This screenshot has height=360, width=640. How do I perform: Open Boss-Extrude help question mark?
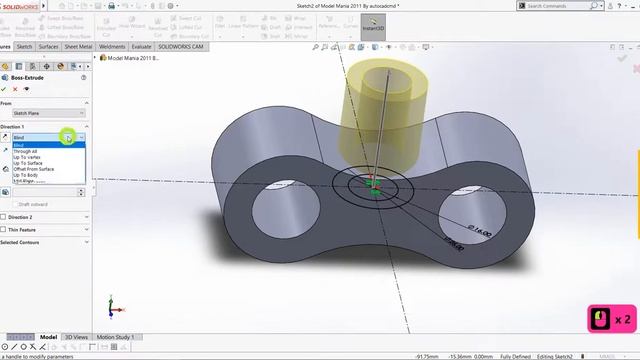[x=84, y=78]
